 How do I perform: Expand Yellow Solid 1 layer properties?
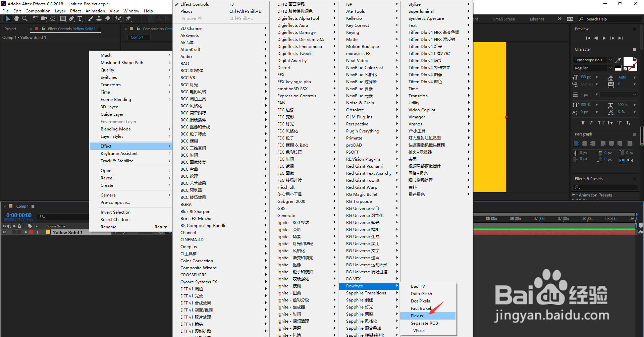pyautogui.click(x=26, y=232)
